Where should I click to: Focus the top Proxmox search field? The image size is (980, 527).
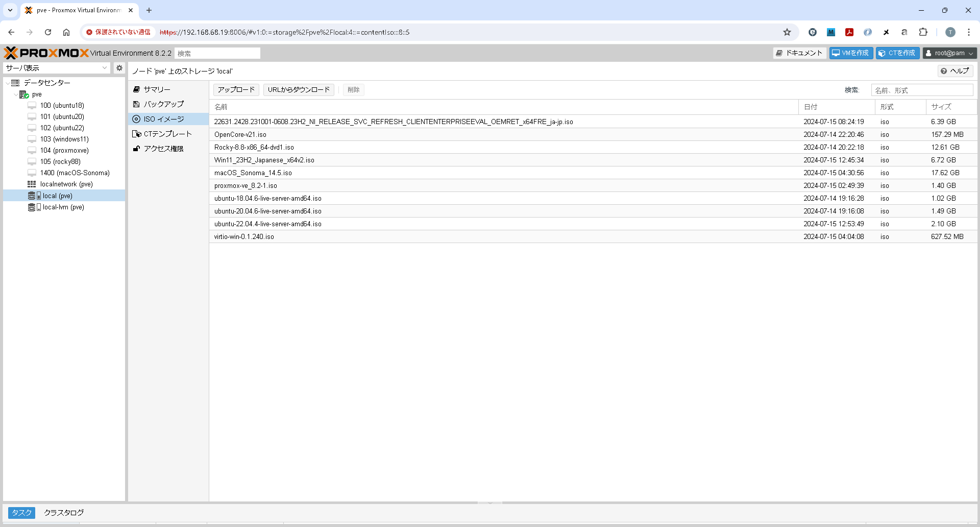pos(217,53)
